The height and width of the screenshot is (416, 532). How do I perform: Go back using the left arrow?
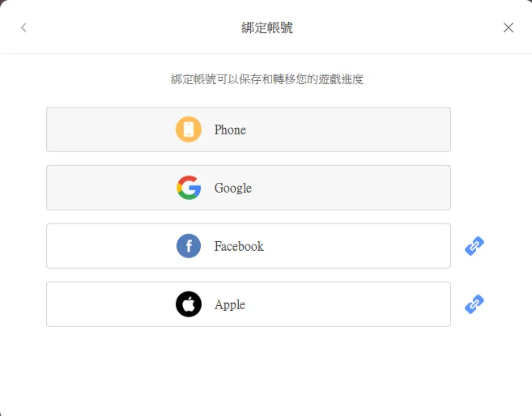23,28
